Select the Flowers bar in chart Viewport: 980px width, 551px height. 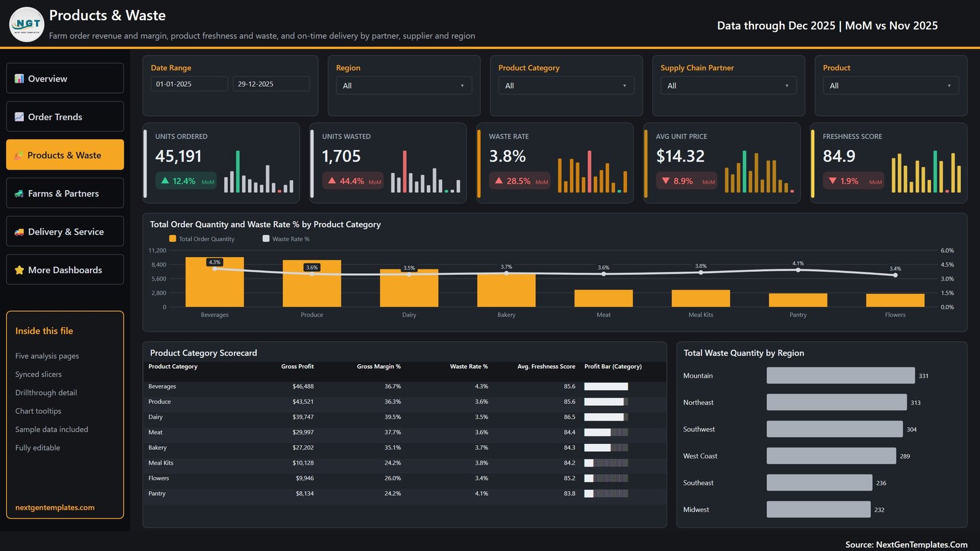[x=895, y=300]
